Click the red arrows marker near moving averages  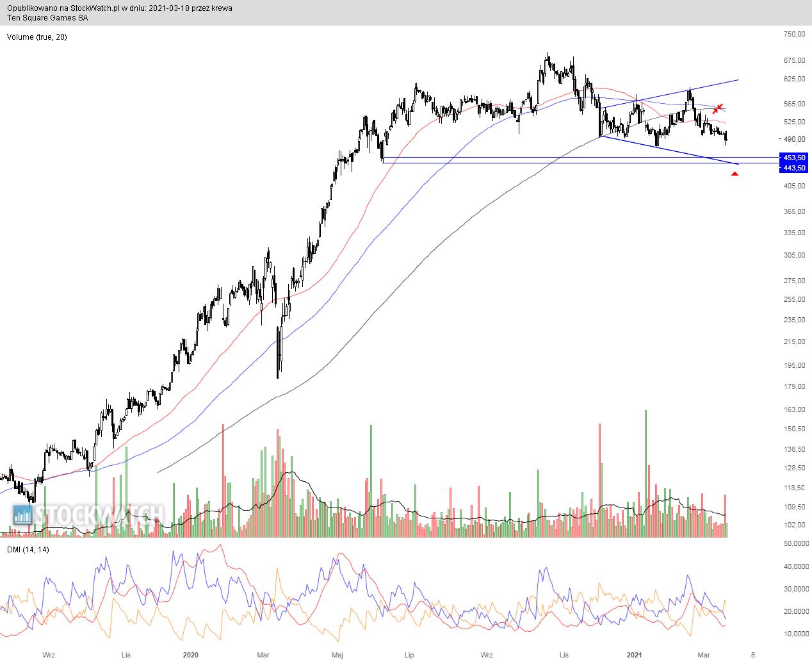tap(718, 108)
